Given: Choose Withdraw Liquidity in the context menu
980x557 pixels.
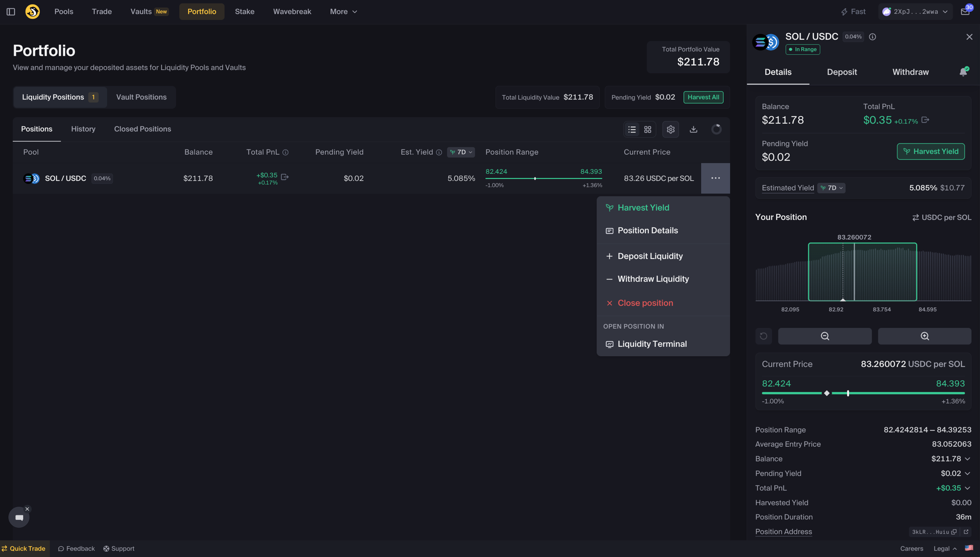Looking at the screenshot, I should click(663, 279).
